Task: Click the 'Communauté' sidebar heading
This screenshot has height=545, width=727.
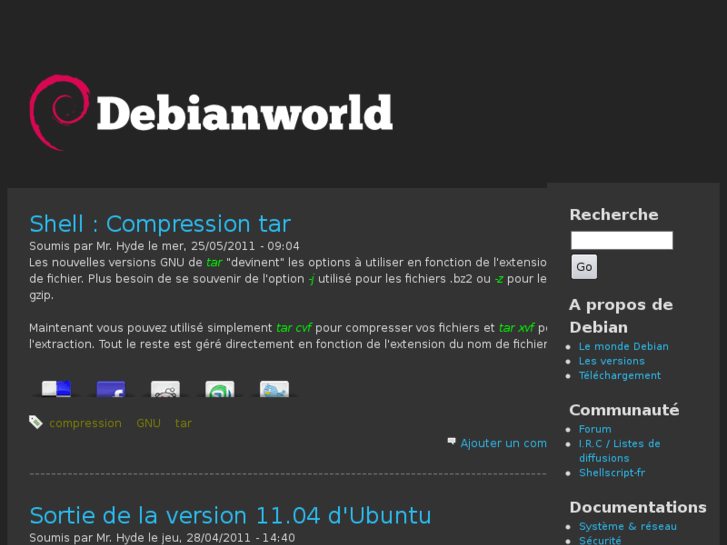Action: coord(624,410)
